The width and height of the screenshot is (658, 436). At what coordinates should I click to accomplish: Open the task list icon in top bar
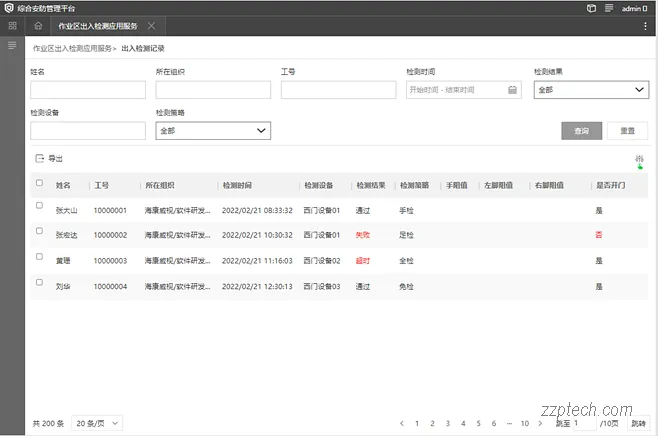click(x=608, y=8)
